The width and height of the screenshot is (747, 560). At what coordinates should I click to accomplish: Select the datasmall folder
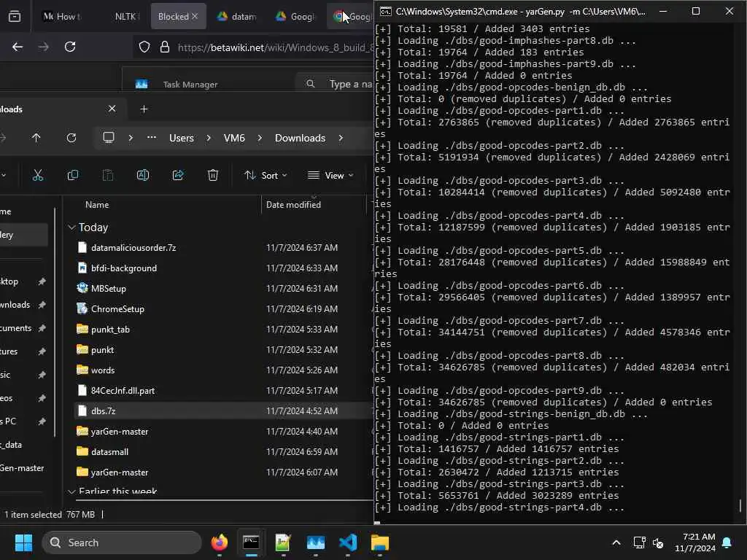point(109,452)
